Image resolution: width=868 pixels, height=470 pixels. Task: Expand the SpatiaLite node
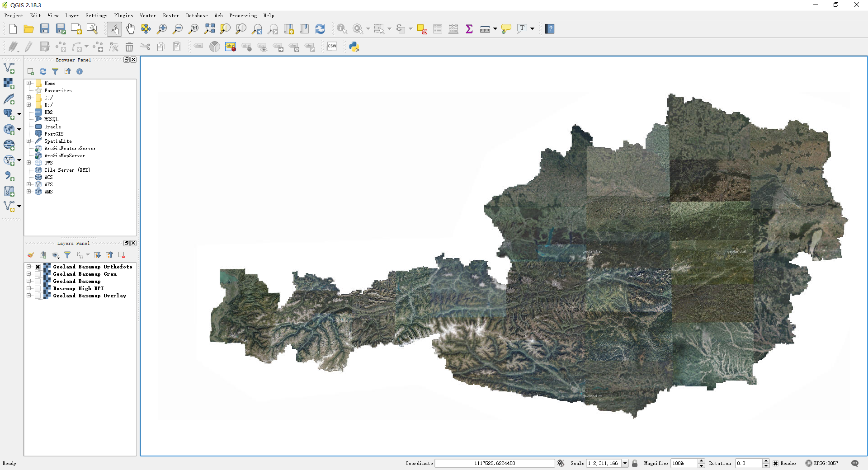29,141
